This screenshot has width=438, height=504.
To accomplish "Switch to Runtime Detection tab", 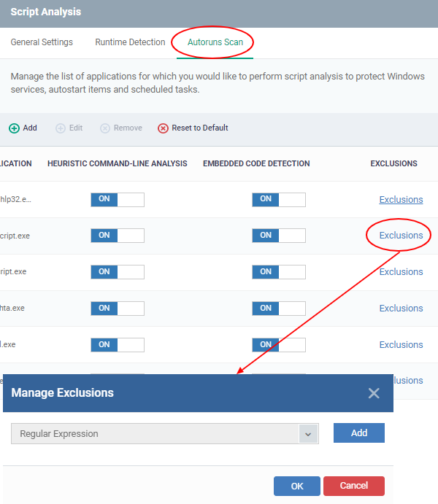I will (130, 42).
